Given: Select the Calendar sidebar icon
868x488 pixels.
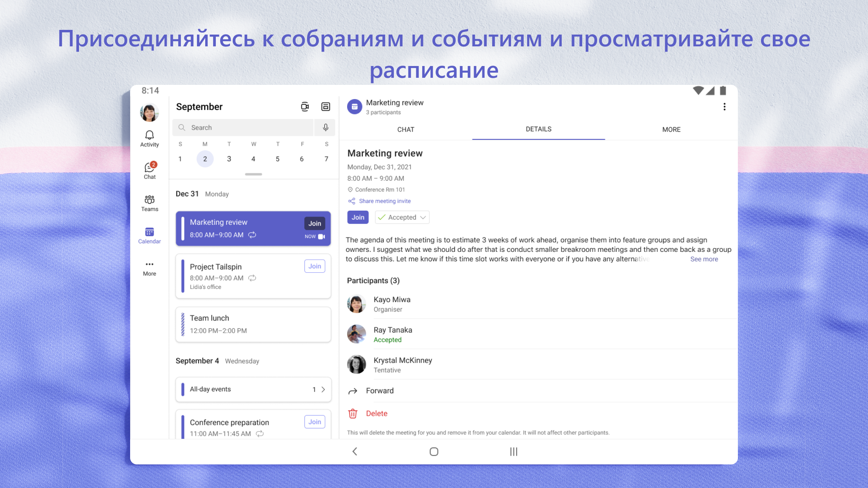Looking at the screenshot, I should [x=149, y=232].
